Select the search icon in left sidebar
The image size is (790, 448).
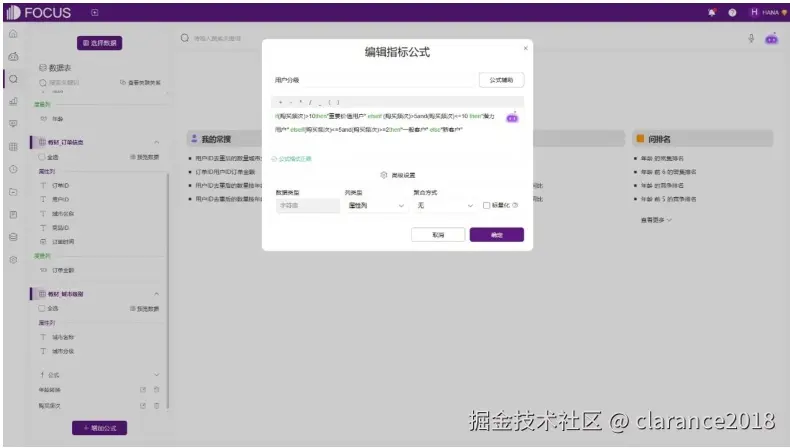pyautogui.click(x=13, y=79)
